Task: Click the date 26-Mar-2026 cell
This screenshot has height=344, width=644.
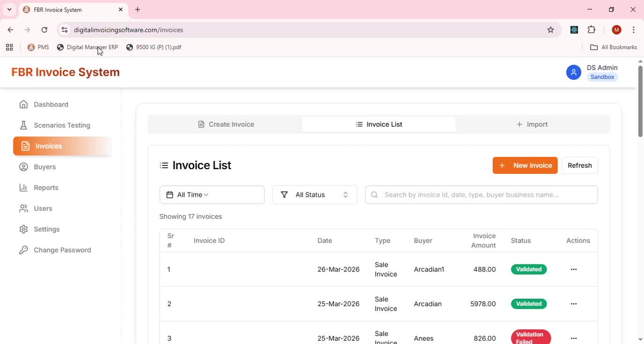Action: pos(338,269)
